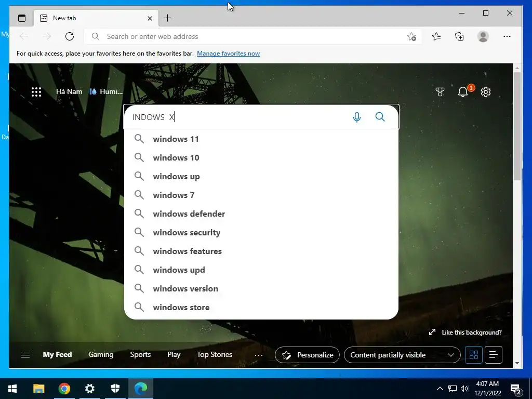Open Settings gear from taskbar
532x399 pixels.
[x=89, y=389]
